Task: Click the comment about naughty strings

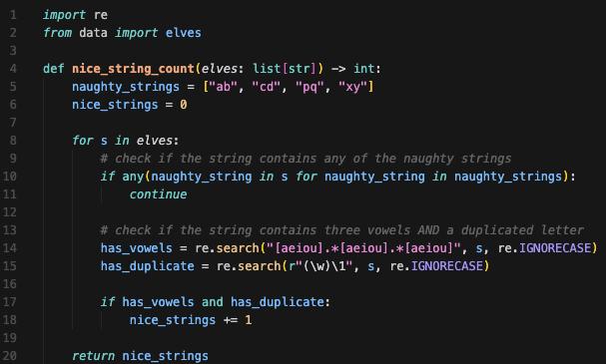Action: [x=305, y=159]
